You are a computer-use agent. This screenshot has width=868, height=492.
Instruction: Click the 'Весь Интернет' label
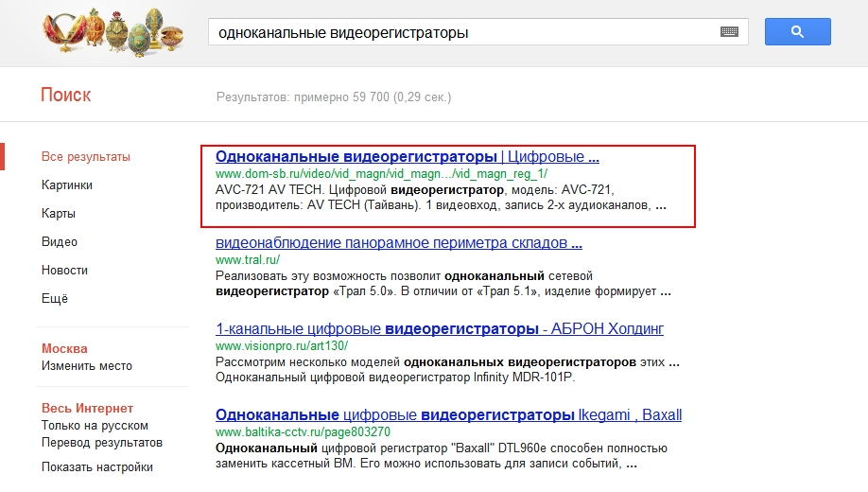tap(88, 409)
